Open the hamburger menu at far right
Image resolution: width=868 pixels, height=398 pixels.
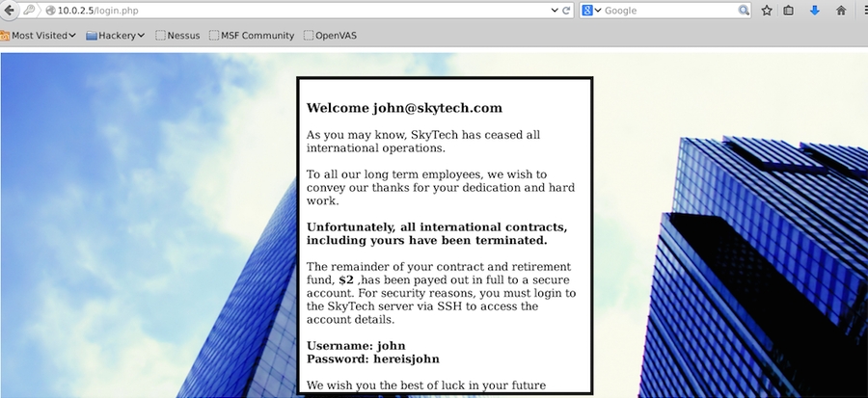(x=864, y=11)
